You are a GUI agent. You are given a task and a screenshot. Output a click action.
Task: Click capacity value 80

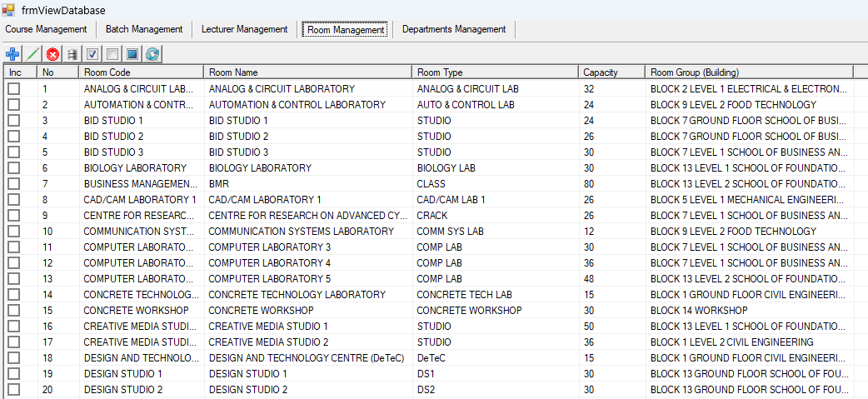click(x=590, y=184)
